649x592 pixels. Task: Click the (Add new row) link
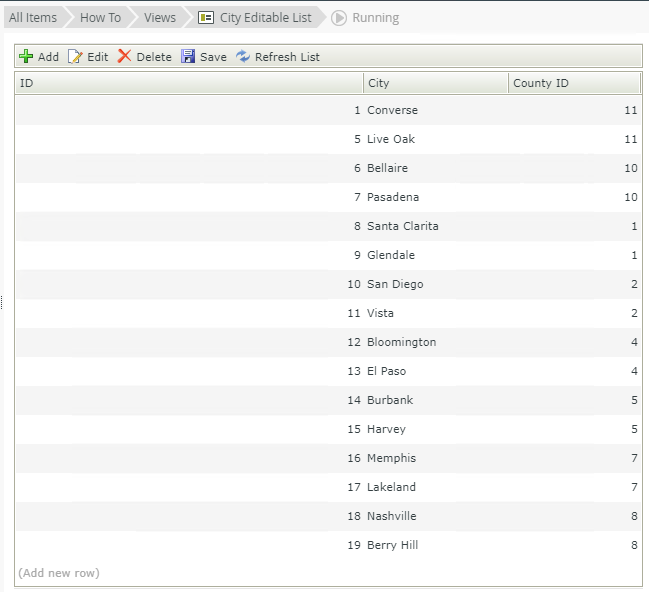(x=59, y=573)
